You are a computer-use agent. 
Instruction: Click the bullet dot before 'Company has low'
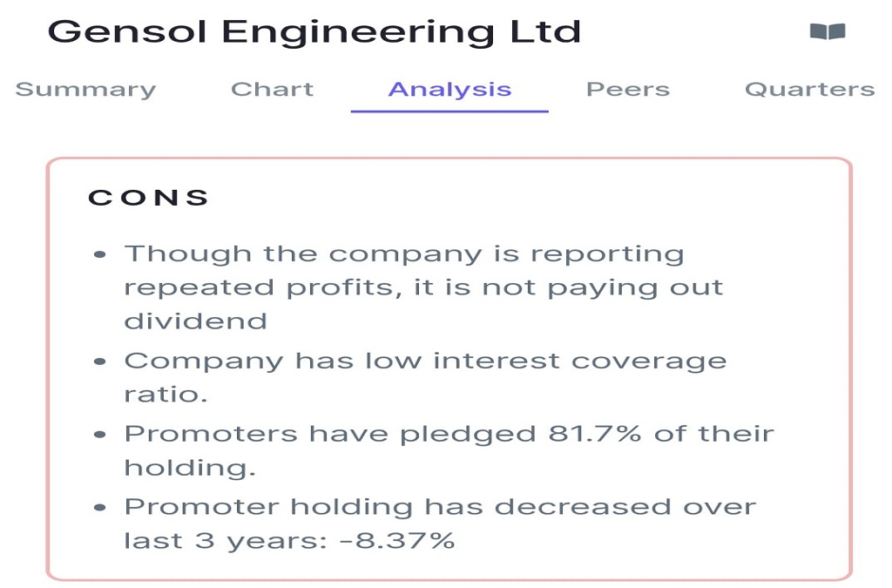(100, 362)
